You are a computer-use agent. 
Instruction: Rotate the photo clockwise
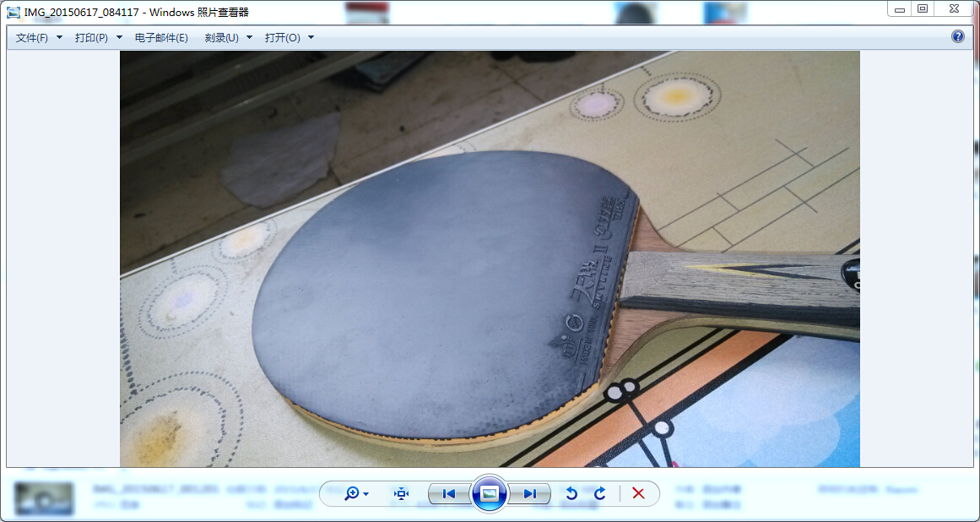coord(600,493)
